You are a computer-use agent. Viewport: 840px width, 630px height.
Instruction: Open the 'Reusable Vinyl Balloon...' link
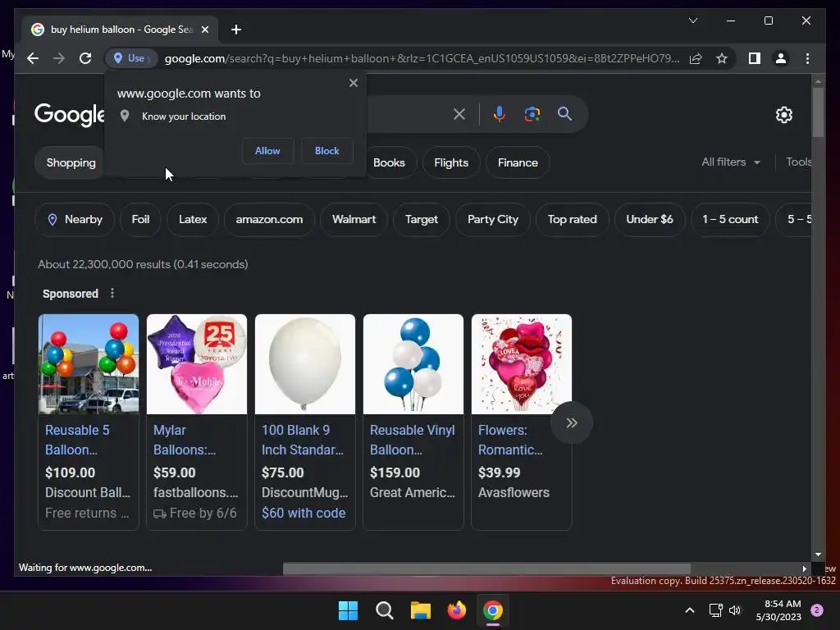pyautogui.click(x=413, y=440)
